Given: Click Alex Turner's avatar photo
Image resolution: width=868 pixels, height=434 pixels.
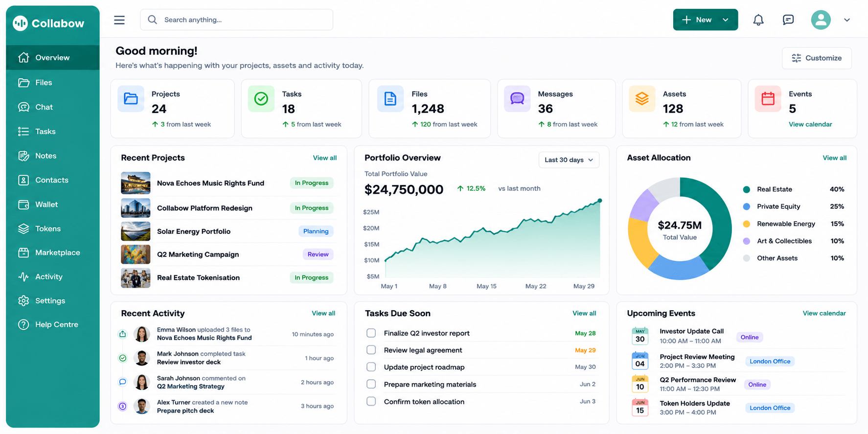Looking at the screenshot, I should 142,406.
